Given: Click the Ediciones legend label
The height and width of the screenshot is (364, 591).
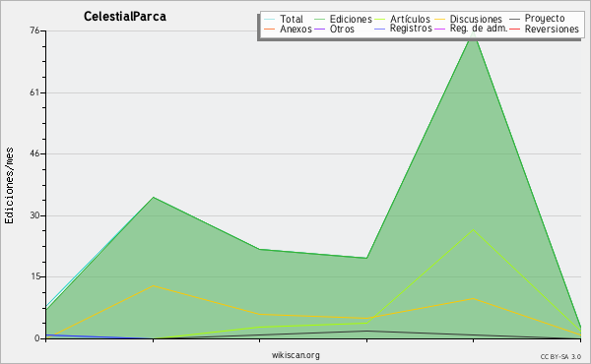Looking at the screenshot, I should coord(351,19).
